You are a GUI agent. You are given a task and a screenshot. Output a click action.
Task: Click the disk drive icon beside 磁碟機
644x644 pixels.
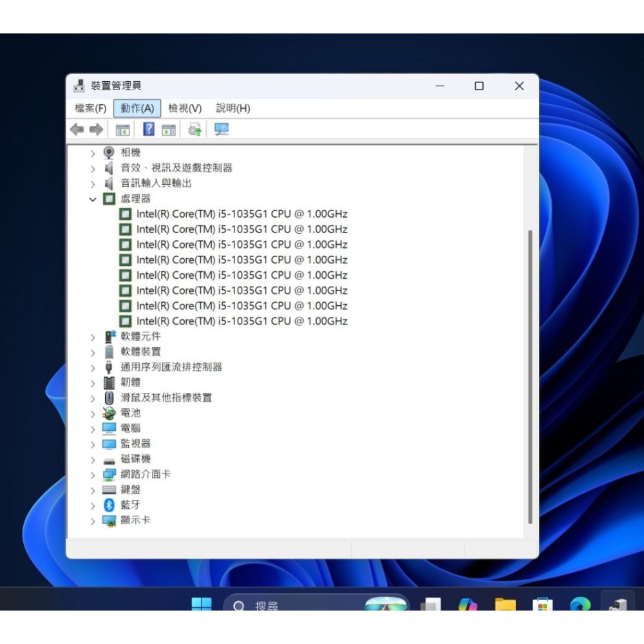pos(109,461)
